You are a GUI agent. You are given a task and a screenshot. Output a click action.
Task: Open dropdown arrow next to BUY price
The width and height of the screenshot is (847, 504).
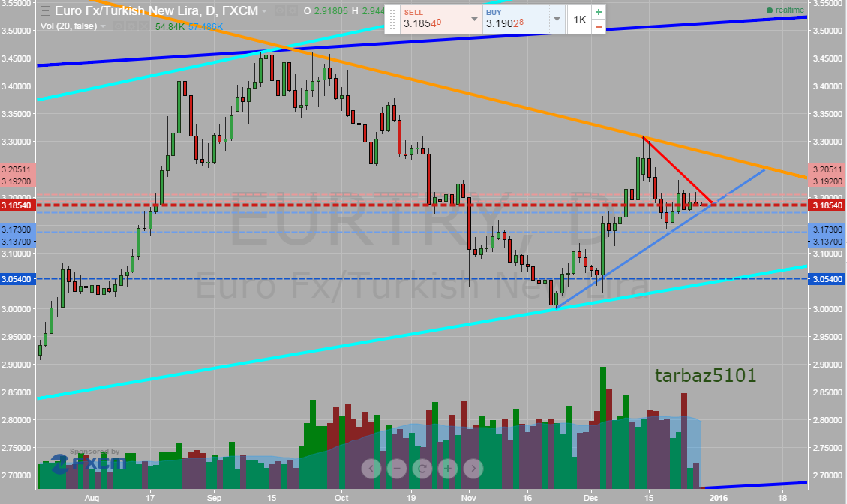coord(556,19)
